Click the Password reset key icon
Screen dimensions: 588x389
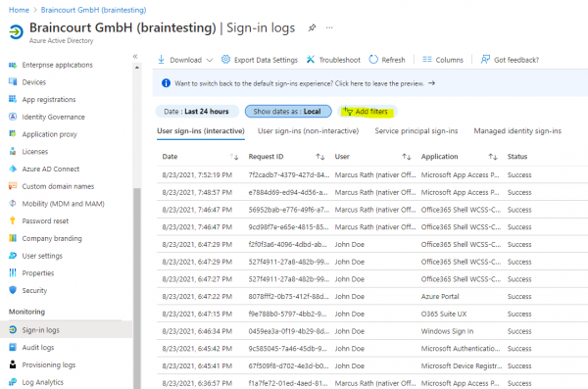13,220
